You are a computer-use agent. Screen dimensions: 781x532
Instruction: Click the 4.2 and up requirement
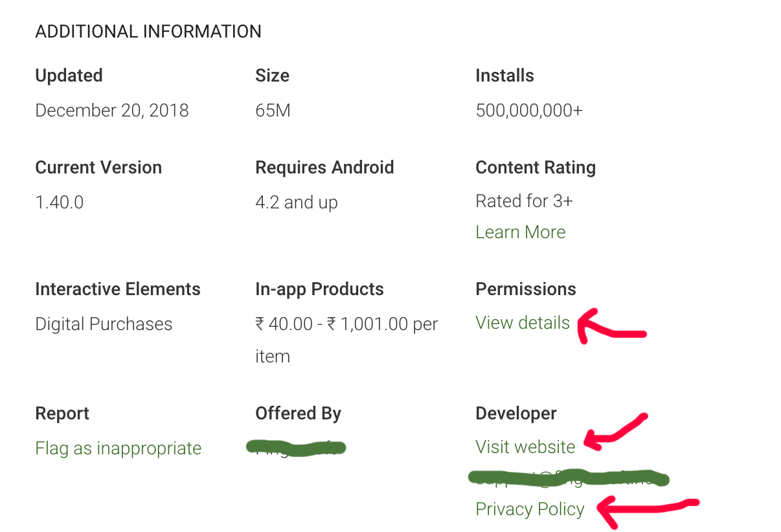tap(296, 202)
